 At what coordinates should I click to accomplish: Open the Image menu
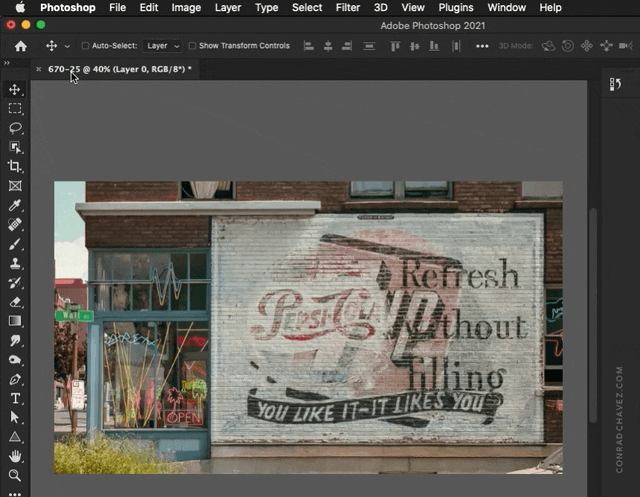[x=186, y=7]
